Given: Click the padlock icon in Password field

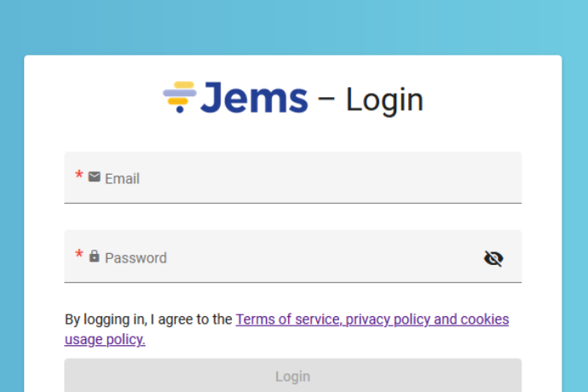Looking at the screenshot, I should coord(95,257).
